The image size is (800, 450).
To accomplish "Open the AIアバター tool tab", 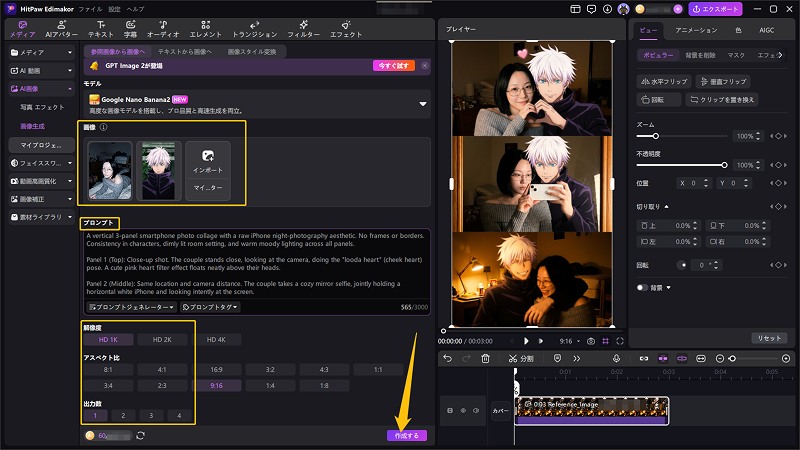I will click(x=61, y=29).
